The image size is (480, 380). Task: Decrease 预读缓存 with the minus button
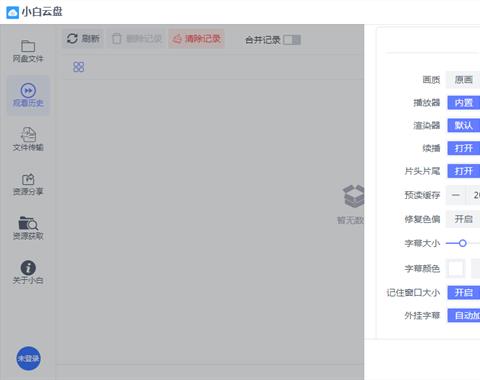(456, 195)
